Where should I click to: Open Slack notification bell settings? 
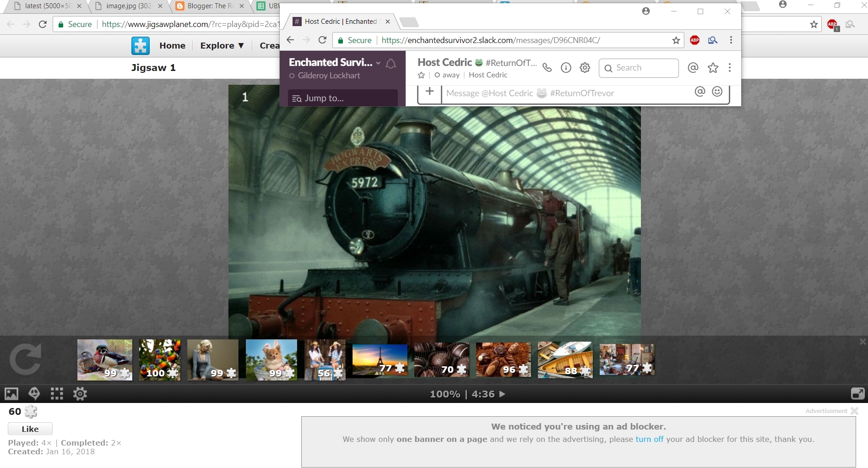[x=391, y=64]
